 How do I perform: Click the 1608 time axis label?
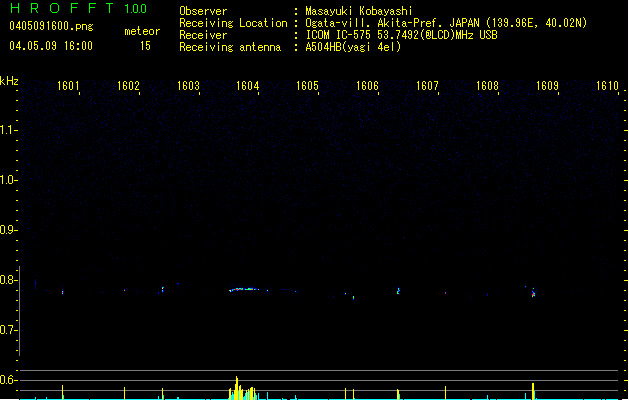[x=487, y=86]
